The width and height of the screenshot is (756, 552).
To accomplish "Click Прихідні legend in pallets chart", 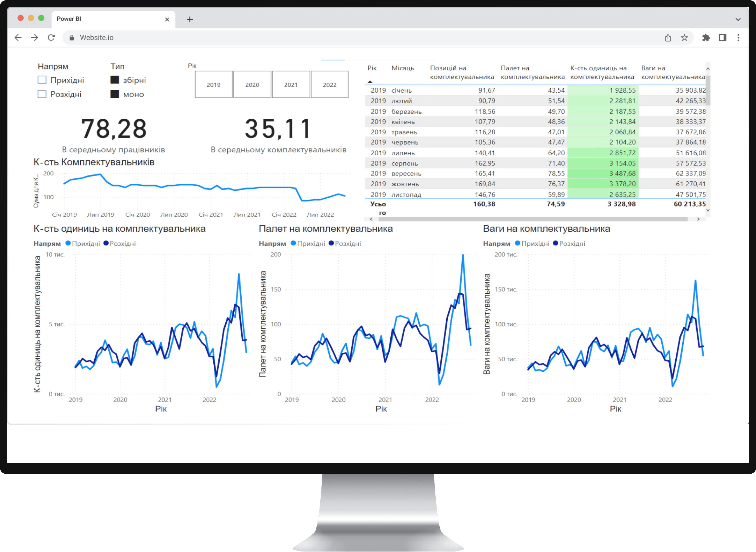I will (308, 244).
